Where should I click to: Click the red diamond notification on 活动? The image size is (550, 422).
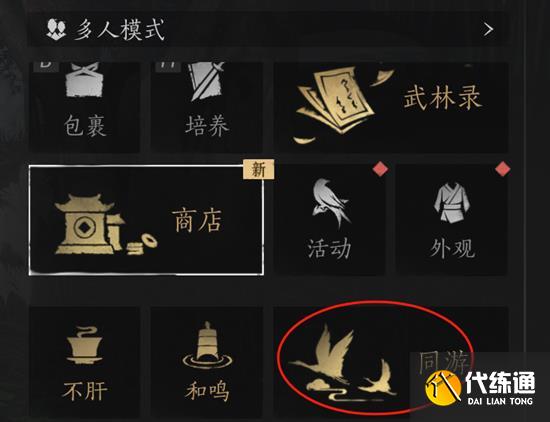[380, 169]
